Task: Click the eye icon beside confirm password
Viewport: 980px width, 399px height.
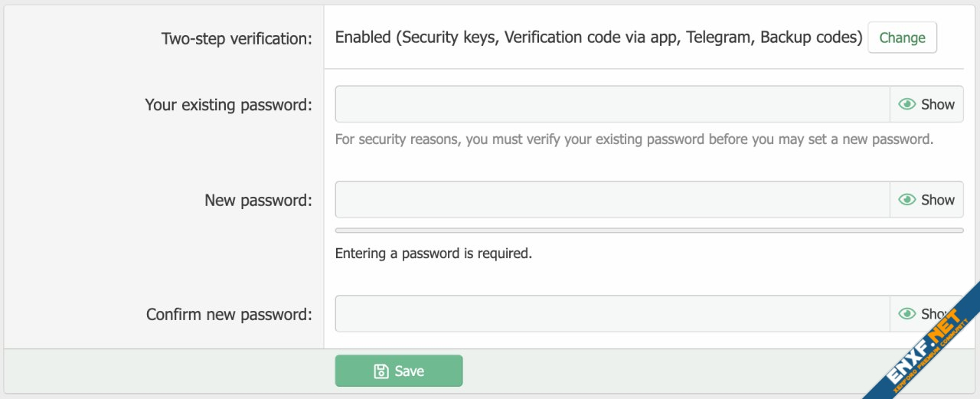Action: pos(907,314)
